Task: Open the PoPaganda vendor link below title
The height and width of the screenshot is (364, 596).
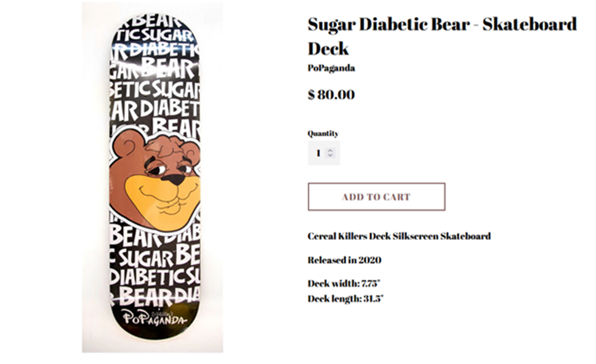Action: [331, 68]
